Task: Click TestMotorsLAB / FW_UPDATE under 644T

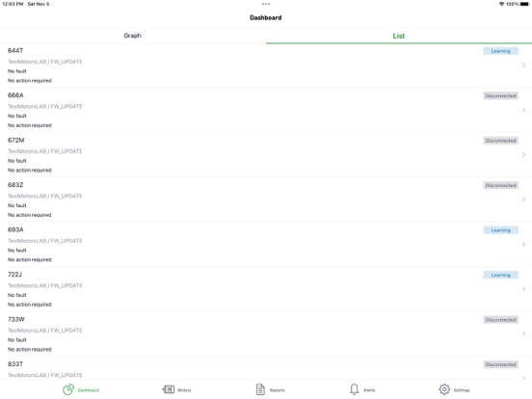Action: (45, 62)
